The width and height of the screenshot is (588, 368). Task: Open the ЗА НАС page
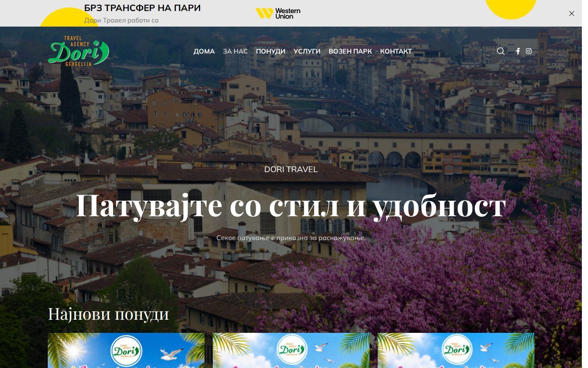pyautogui.click(x=235, y=51)
